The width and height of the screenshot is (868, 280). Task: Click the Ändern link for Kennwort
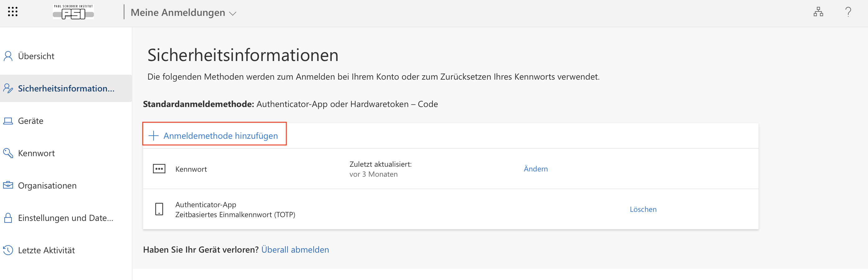coord(535,169)
